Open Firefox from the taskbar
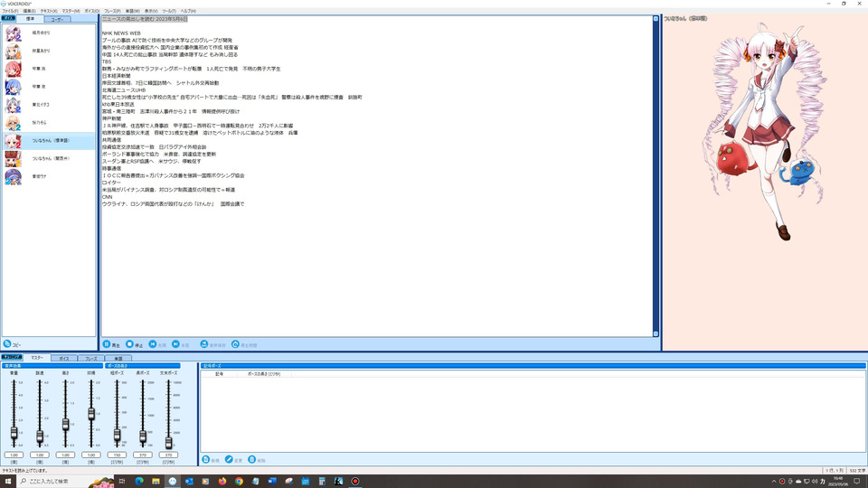The width and height of the screenshot is (868, 488). pos(222,482)
